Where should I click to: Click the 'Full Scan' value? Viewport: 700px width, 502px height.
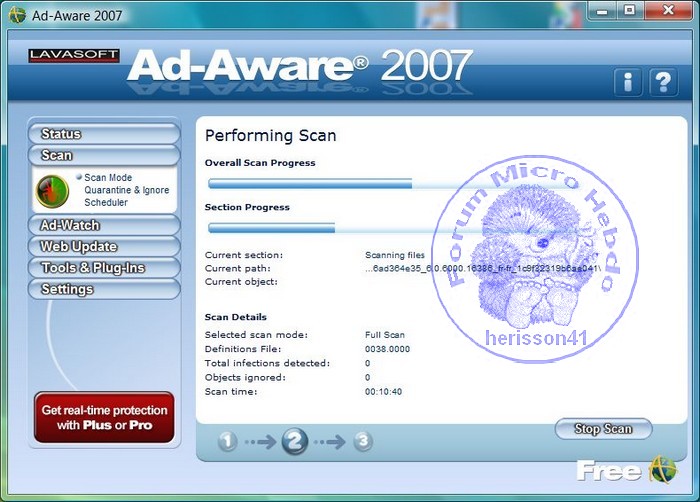point(385,335)
